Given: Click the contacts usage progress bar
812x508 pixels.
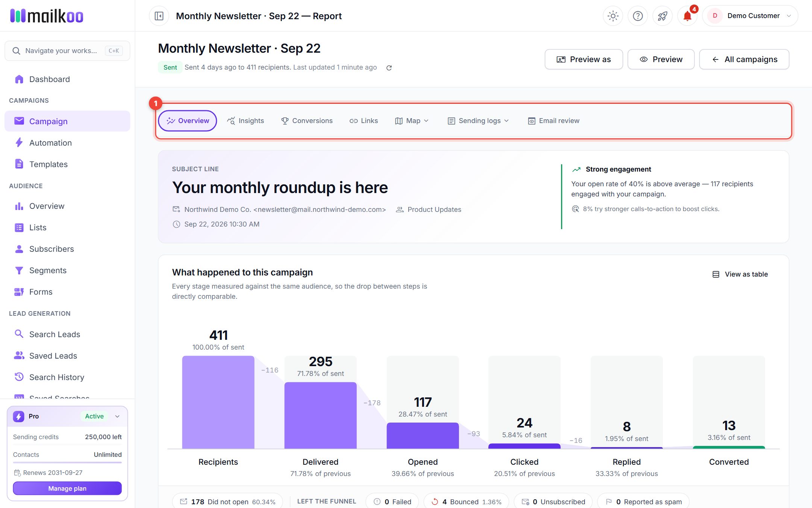Looking at the screenshot, I should tap(67, 462).
